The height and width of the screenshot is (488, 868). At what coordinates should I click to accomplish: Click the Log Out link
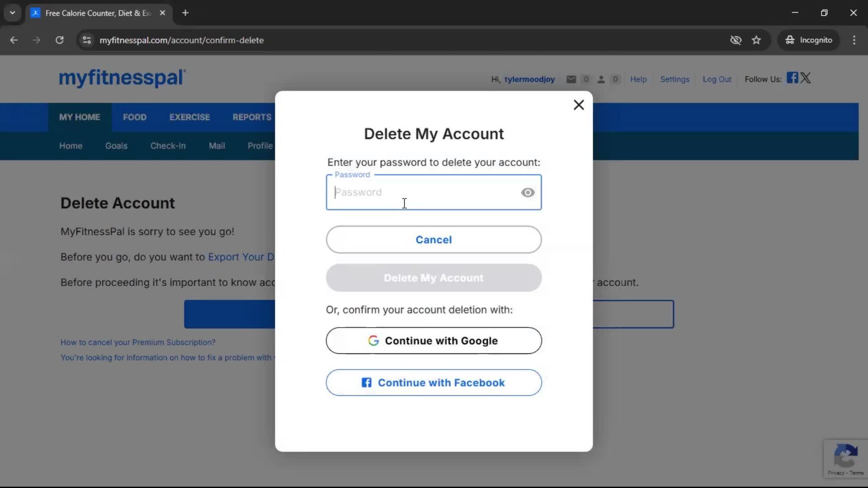click(x=717, y=80)
